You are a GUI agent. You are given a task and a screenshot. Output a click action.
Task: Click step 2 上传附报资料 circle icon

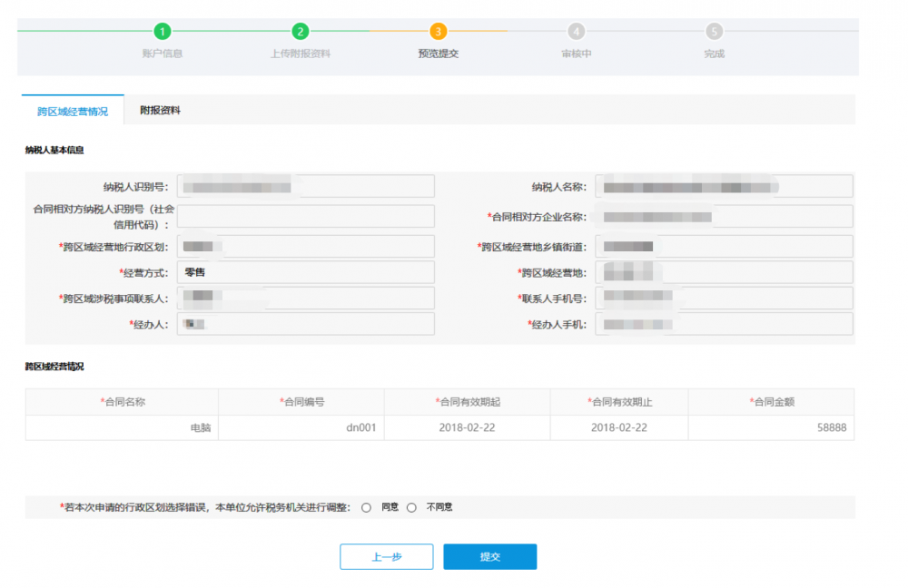pos(301,32)
